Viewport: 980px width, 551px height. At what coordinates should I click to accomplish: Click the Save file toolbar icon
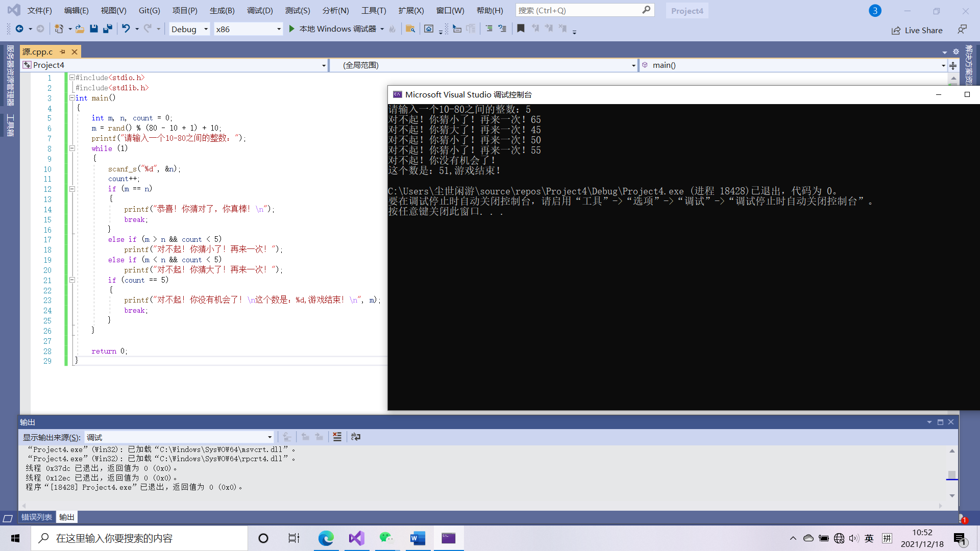94,29
